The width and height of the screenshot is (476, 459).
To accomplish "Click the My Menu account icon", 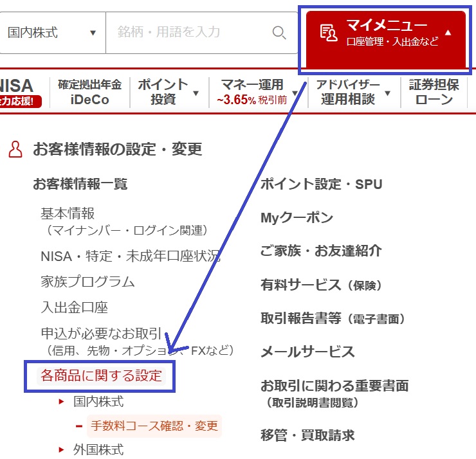I will tap(329, 32).
